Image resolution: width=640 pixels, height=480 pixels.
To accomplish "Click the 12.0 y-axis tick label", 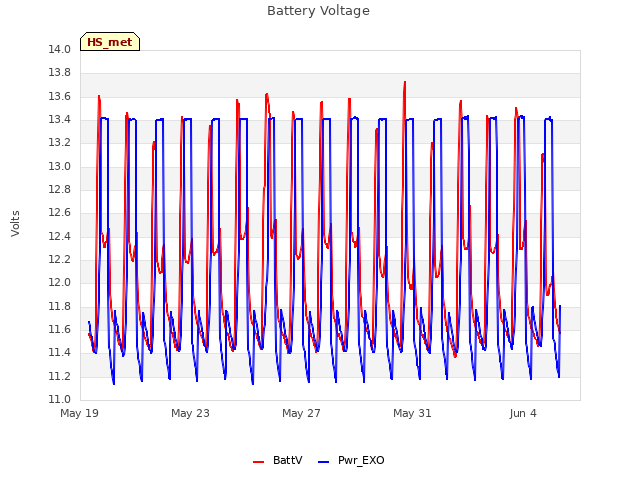I will tap(60, 283).
